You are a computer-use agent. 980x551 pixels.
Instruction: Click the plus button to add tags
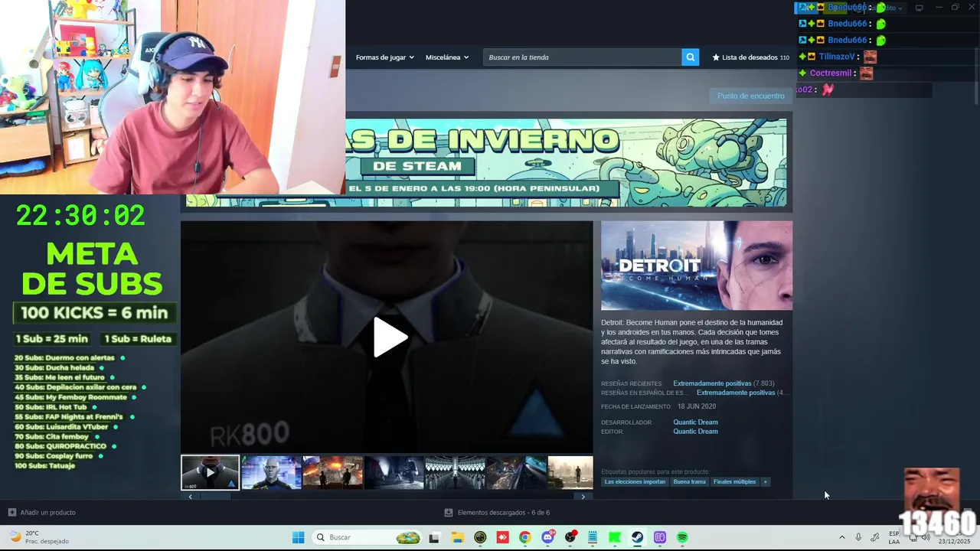click(x=765, y=482)
